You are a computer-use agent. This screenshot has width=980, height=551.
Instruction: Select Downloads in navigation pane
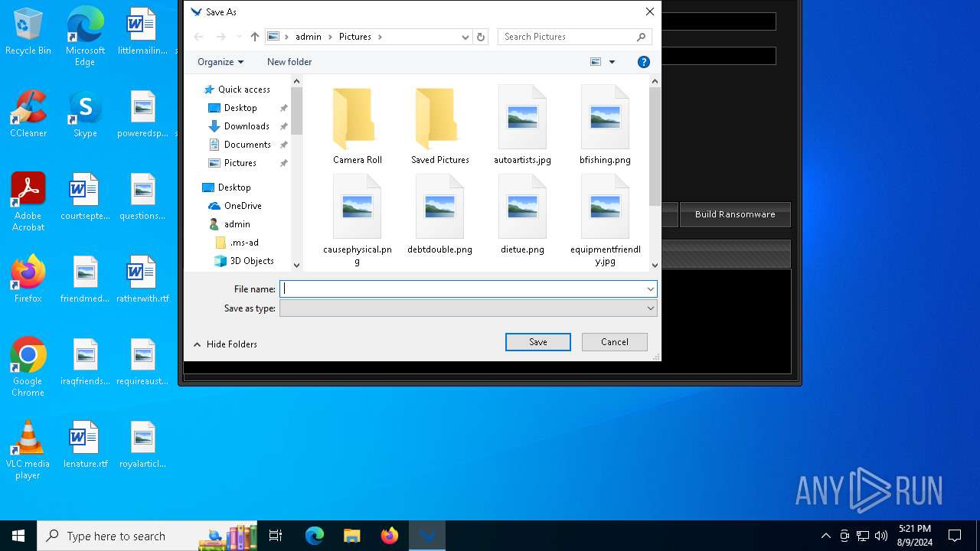click(239, 126)
